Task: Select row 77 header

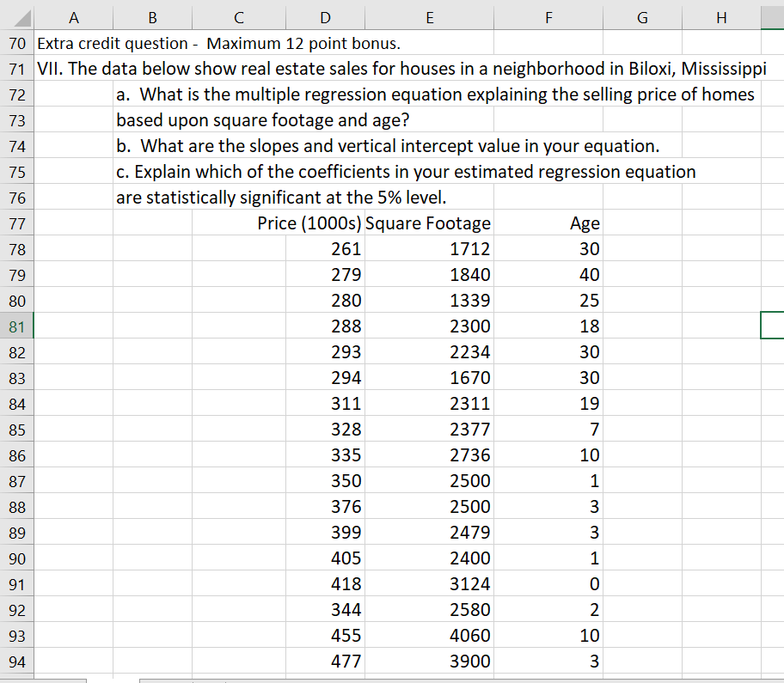Action: coord(17,223)
